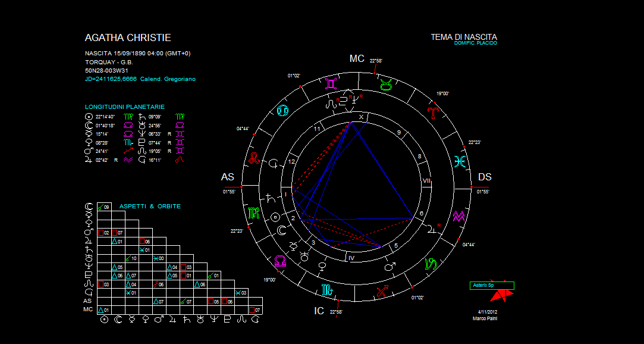Screen dimensions: 644x344
Task: Click the AGATHA CHRISTIE title
Action: (x=128, y=38)
